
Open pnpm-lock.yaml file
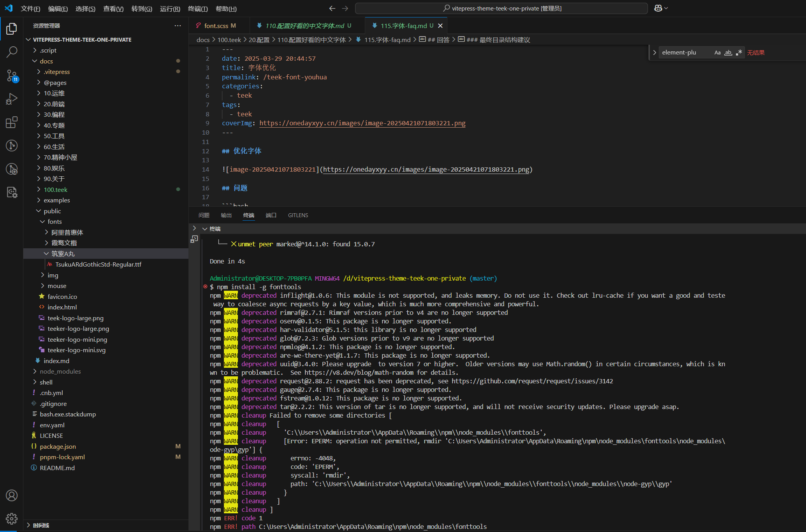(62, 457)
